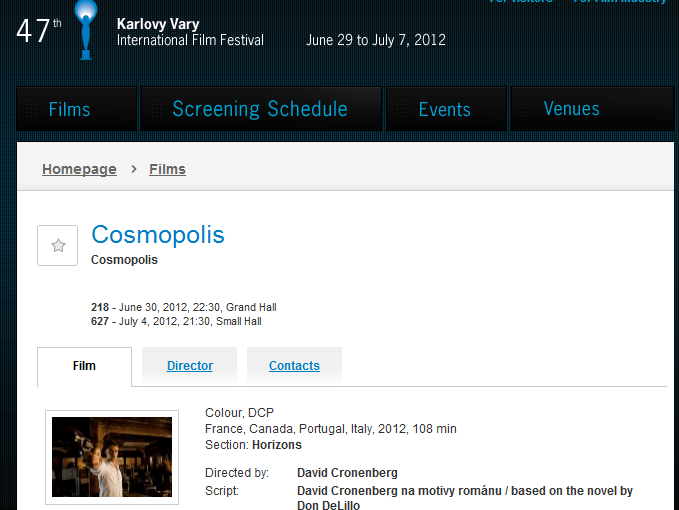
Task: Click the Films breadcrumb link
Action: pos(167,169)
